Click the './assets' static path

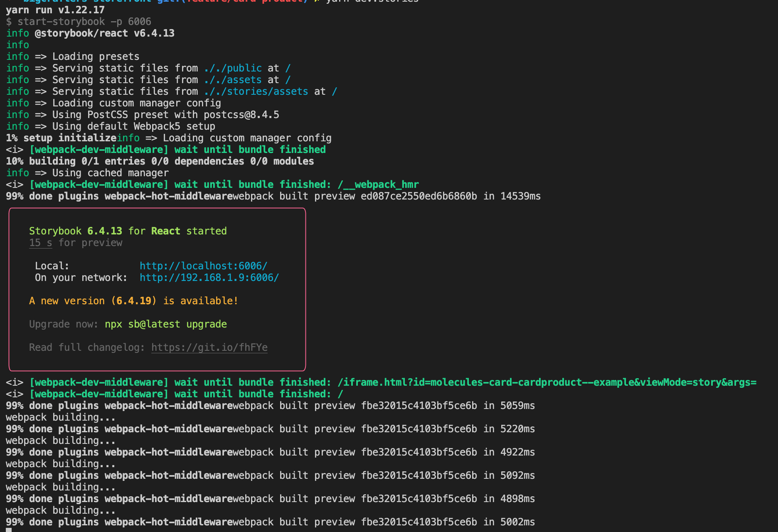click(233, 80)
